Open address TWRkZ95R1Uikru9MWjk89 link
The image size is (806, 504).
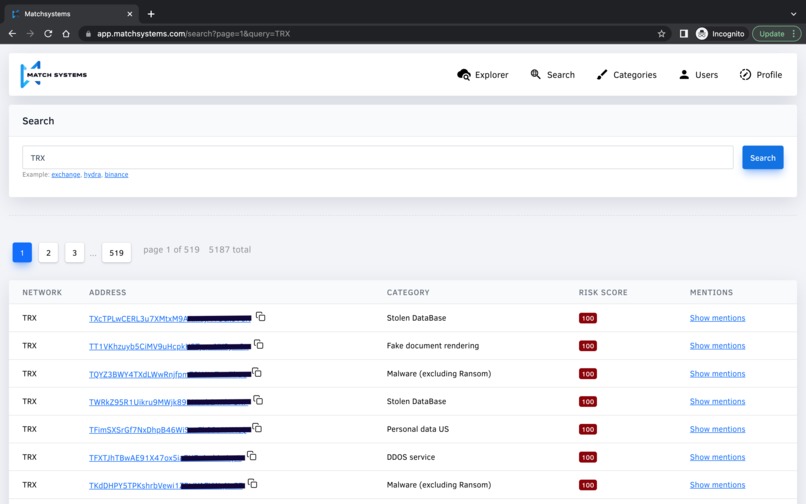170,402
